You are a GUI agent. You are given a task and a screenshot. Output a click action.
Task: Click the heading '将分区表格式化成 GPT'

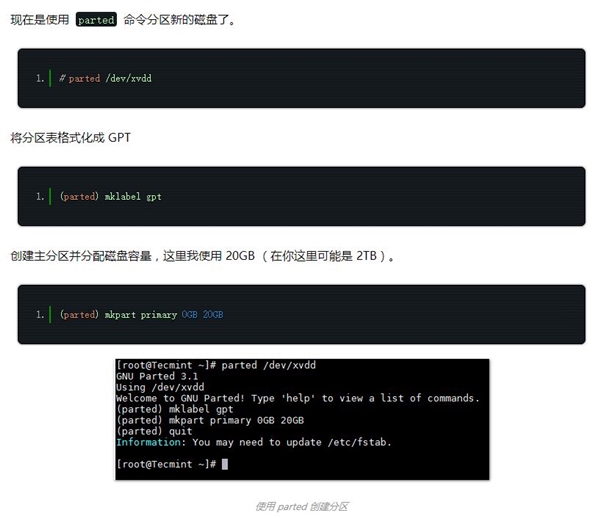click(70, 137)
